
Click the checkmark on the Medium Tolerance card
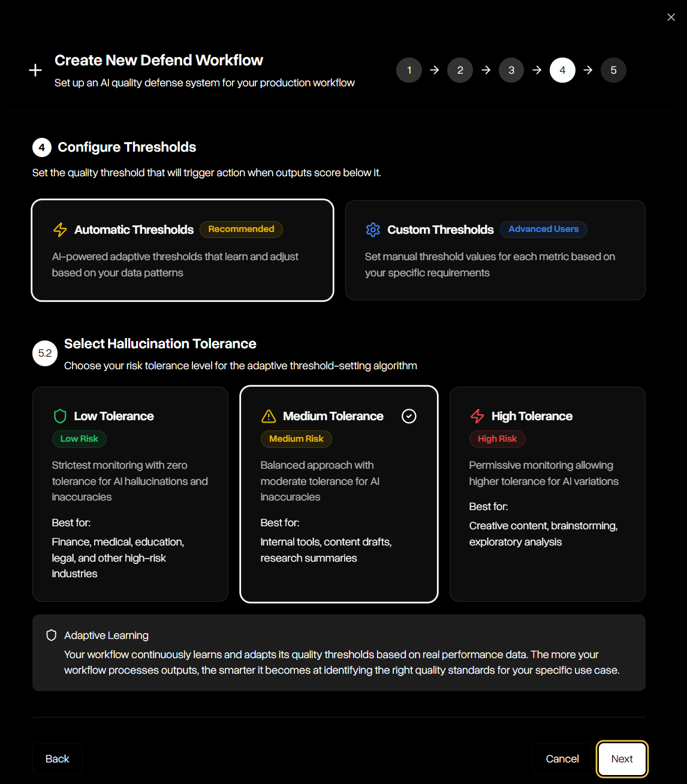[409, 415]
